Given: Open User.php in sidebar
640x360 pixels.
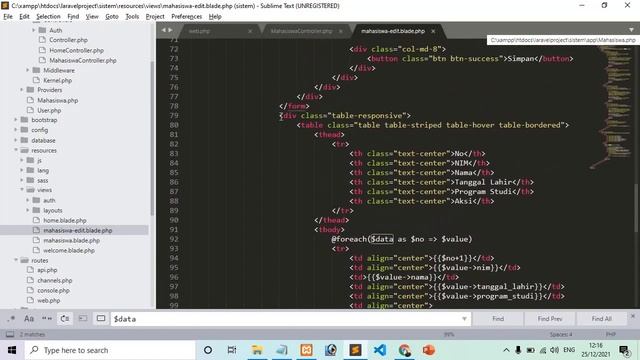Looking at the screenshot, I should [49, 110].
